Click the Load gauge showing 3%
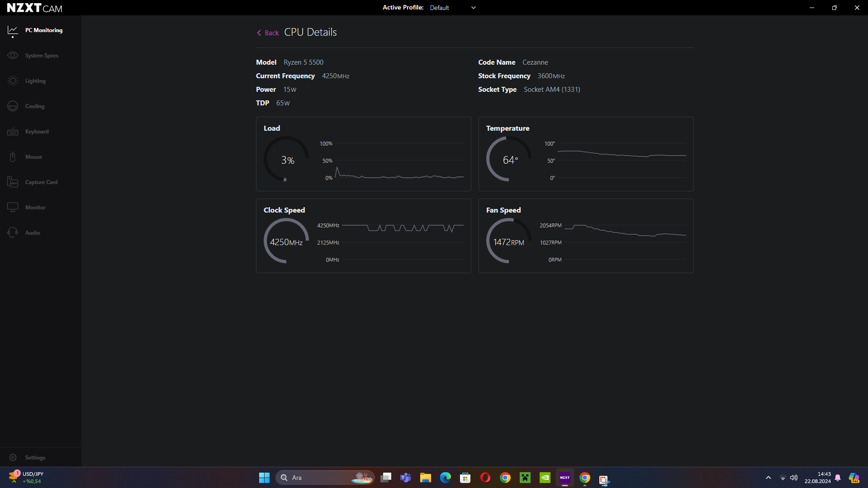 pyautogui.click(x=286, y=159)
